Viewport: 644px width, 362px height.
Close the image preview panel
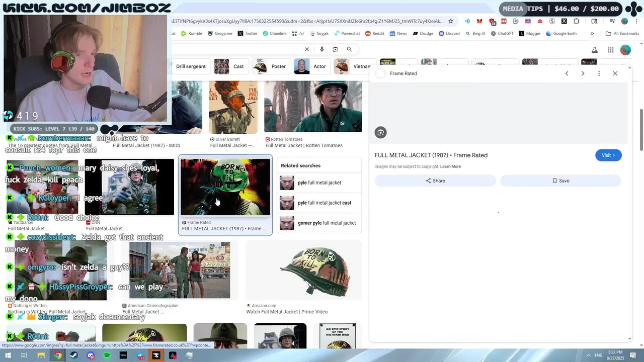[615, 73]
